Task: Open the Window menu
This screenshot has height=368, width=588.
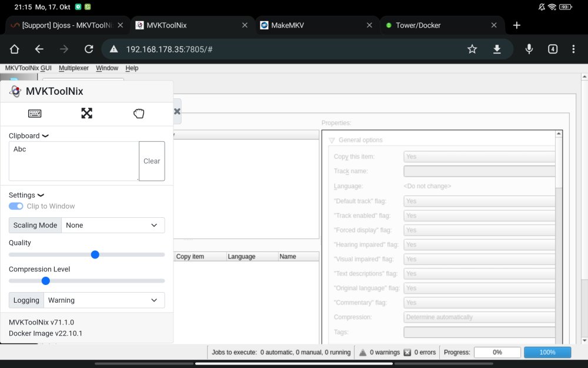Action: click(107, 68)
